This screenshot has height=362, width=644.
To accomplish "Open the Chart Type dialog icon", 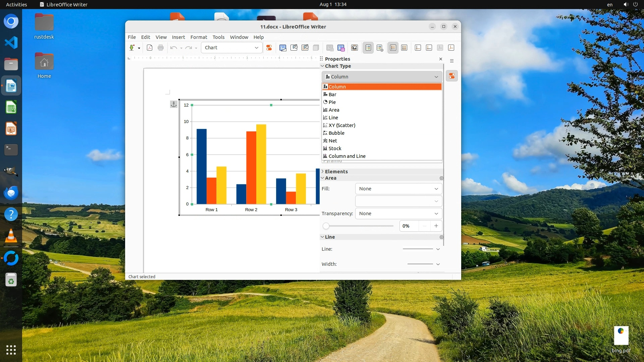I will [283, 48].
